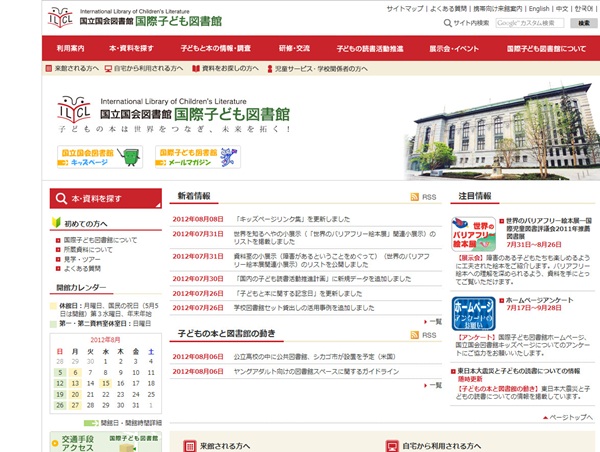Viewport: 600px width, 452px height.
Task: Open news item 「国内の子ども読書活動推進計画」
Action: [323, 279]
